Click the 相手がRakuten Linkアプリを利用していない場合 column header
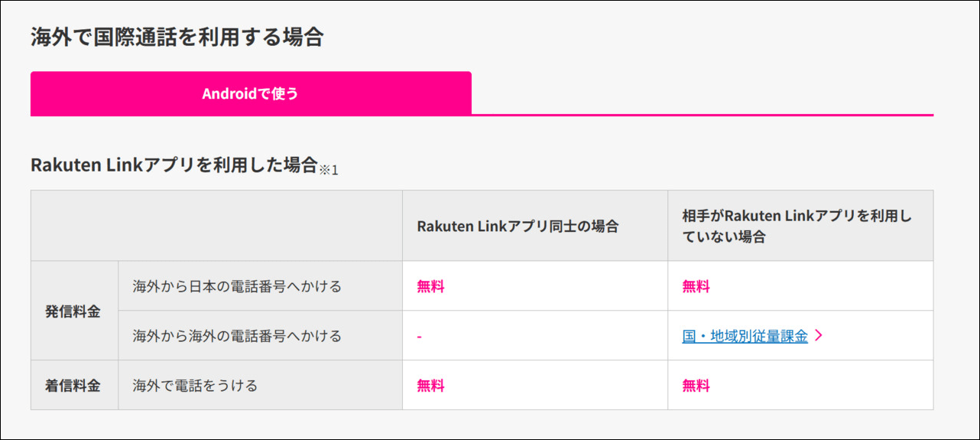Screen dimensions: 980x440 (x=800, y=226)
